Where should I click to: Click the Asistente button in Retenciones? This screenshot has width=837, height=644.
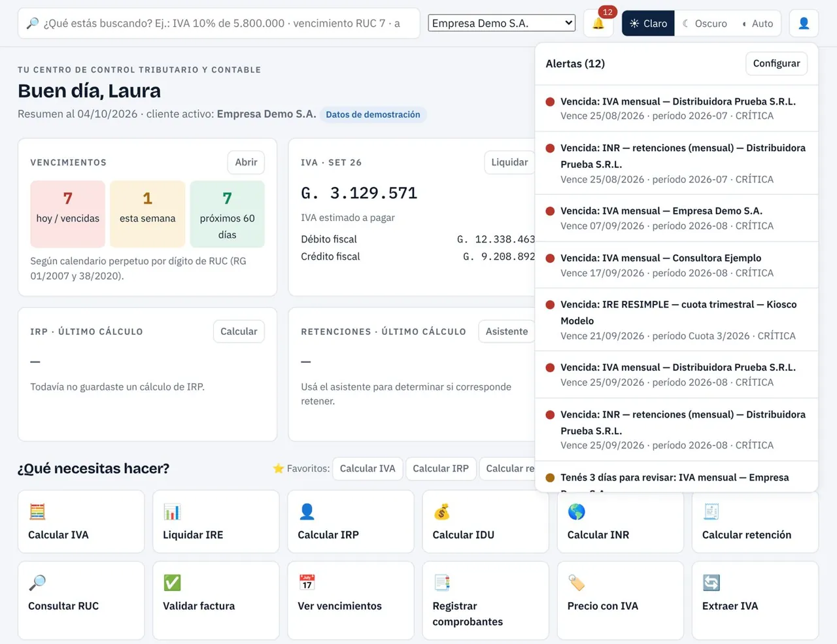coord(506,331)
